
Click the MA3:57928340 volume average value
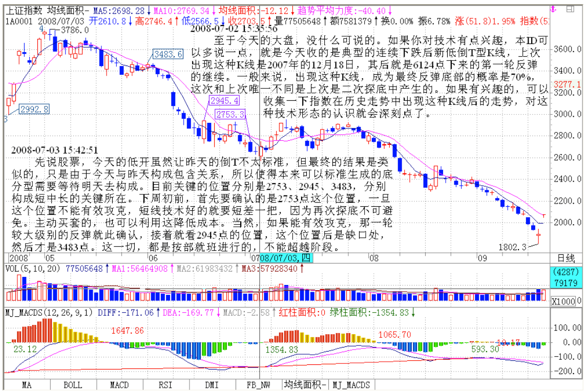tap(269, 269)
